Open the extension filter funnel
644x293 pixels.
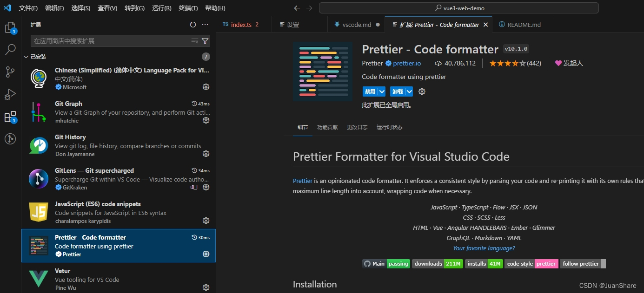tap(205, 41)
